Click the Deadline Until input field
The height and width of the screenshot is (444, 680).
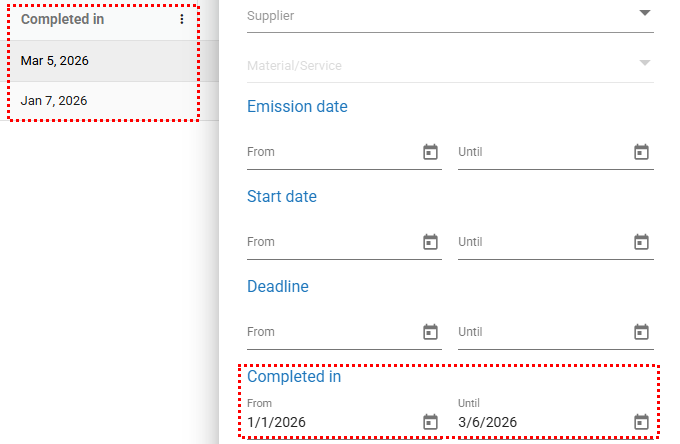(540, 332)
